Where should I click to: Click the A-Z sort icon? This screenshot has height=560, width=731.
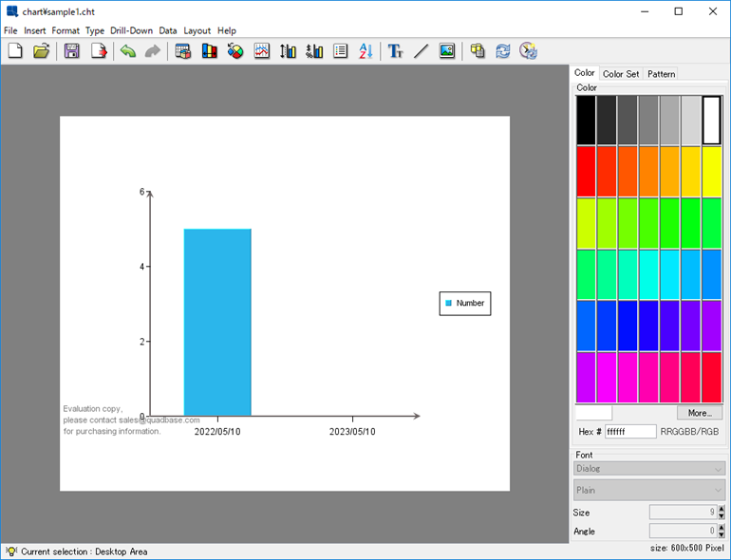click(x=366, y=51)
